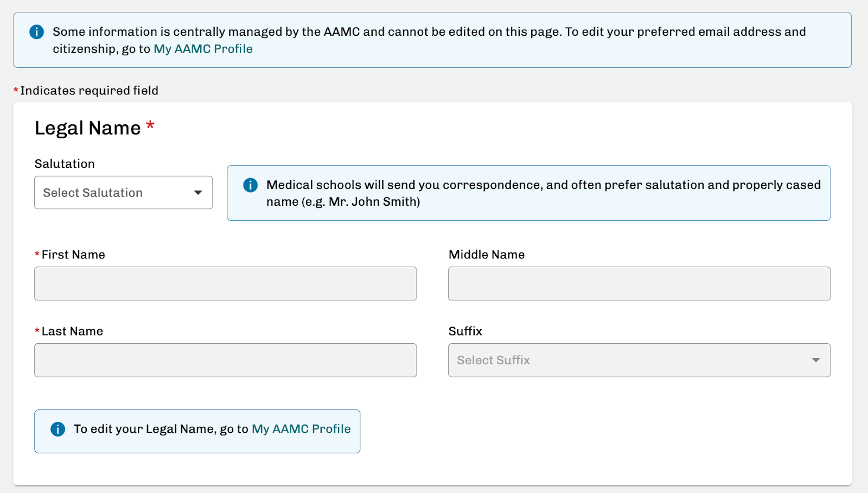This screenshot has height=493, width=868.
Task: Click the Middle Name field label
Action: [486, 255]
